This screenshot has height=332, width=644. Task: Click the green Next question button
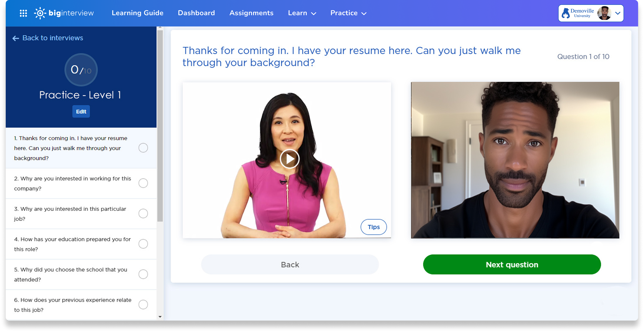[512, 265]
